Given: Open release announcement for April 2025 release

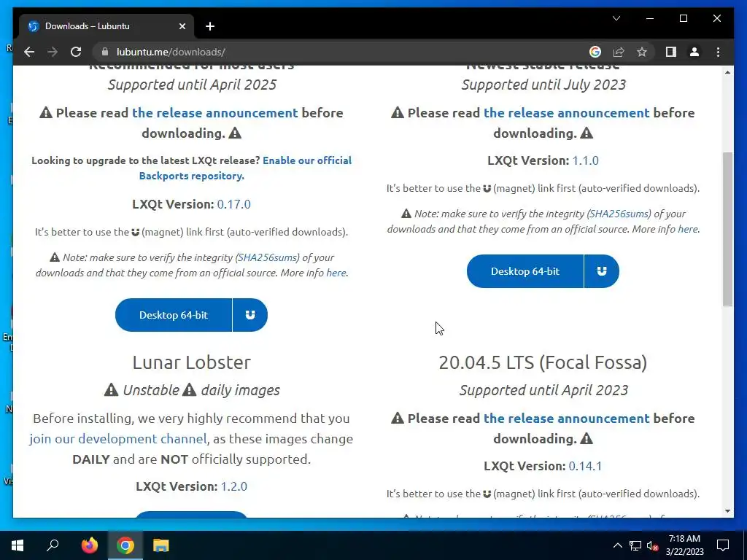Looking at the screenshot, I should (x=215, y=113).
